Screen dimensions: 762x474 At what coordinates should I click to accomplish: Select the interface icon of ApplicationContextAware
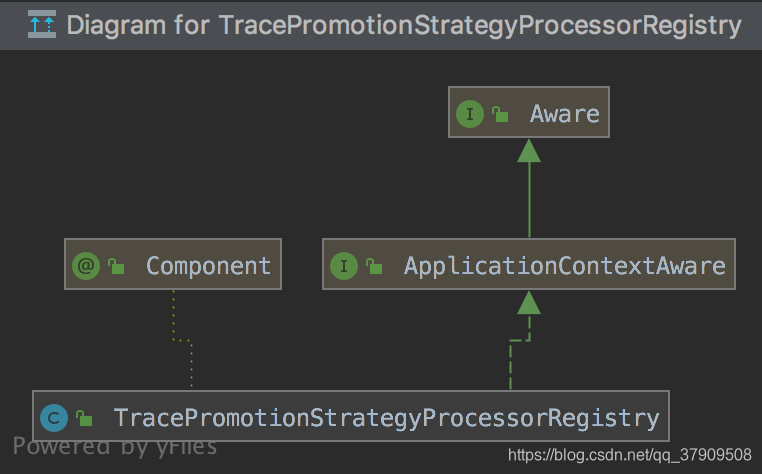[344, 266]
